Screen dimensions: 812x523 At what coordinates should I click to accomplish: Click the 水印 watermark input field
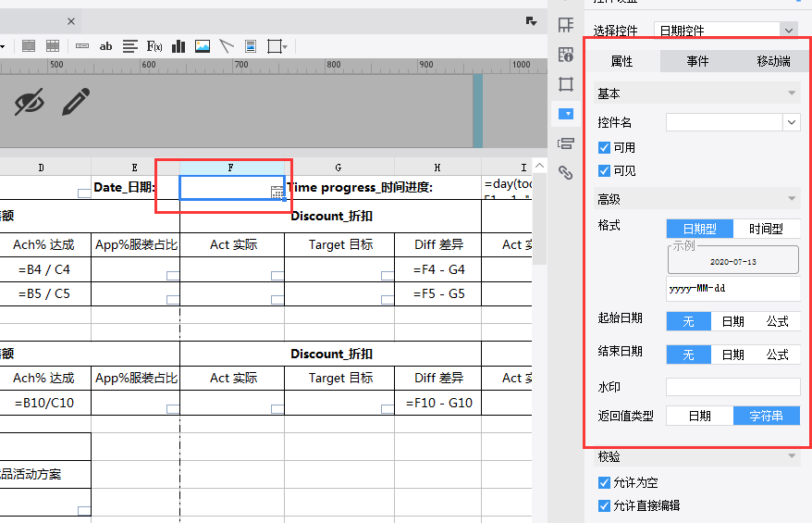(x=733, y=387)
